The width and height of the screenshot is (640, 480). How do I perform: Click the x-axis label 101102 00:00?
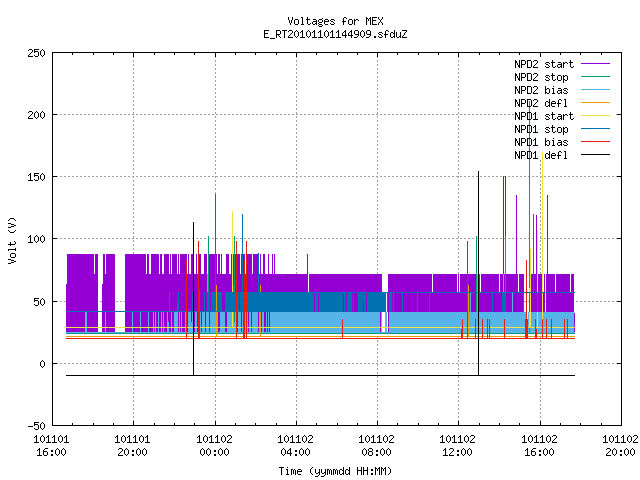point(214,446)
